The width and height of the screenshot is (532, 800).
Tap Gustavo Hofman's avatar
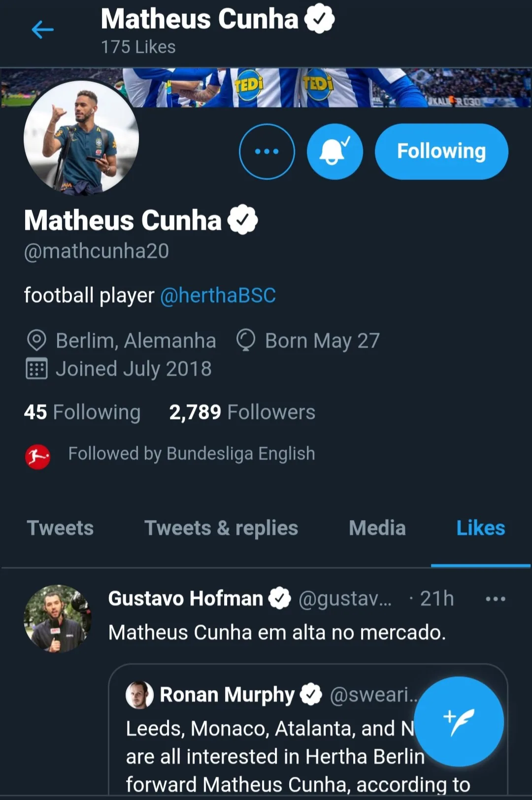(58, 619)
